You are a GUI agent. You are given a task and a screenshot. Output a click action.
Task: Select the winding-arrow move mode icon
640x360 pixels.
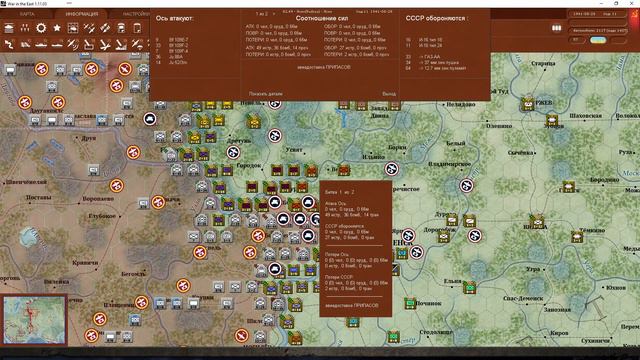point(9,44)
